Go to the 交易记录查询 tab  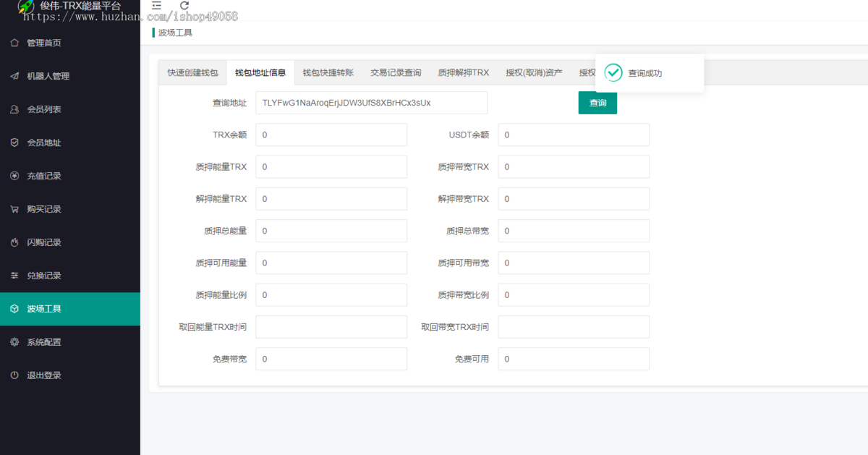(396, 73)
